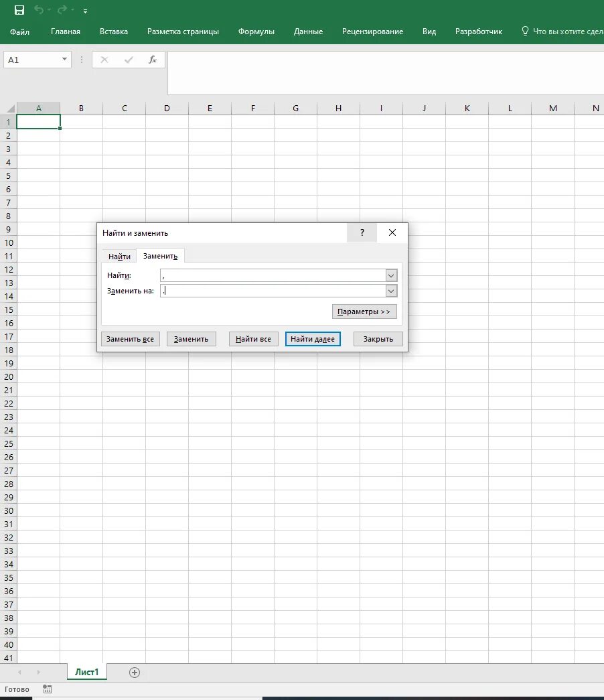The image size is (604, 700).
Task: Select row 41 header
Action: coord(8,658)
